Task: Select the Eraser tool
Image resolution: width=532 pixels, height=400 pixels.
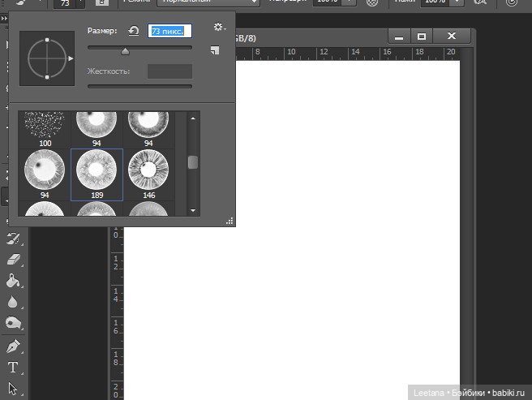Action: pyautogui.click(x=14, y=260)
